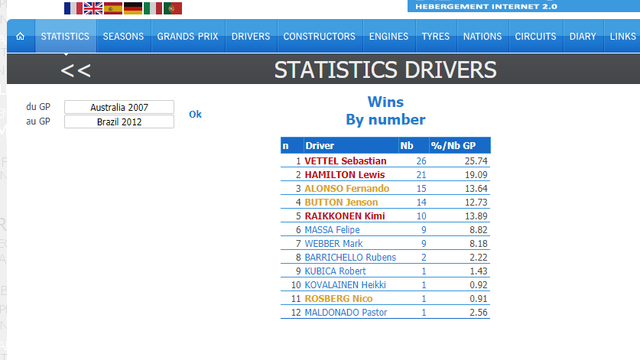The width and height of the screenshot is (640, 360).
Task: Select the 'By number' subheading
Action: click(385, 120)
